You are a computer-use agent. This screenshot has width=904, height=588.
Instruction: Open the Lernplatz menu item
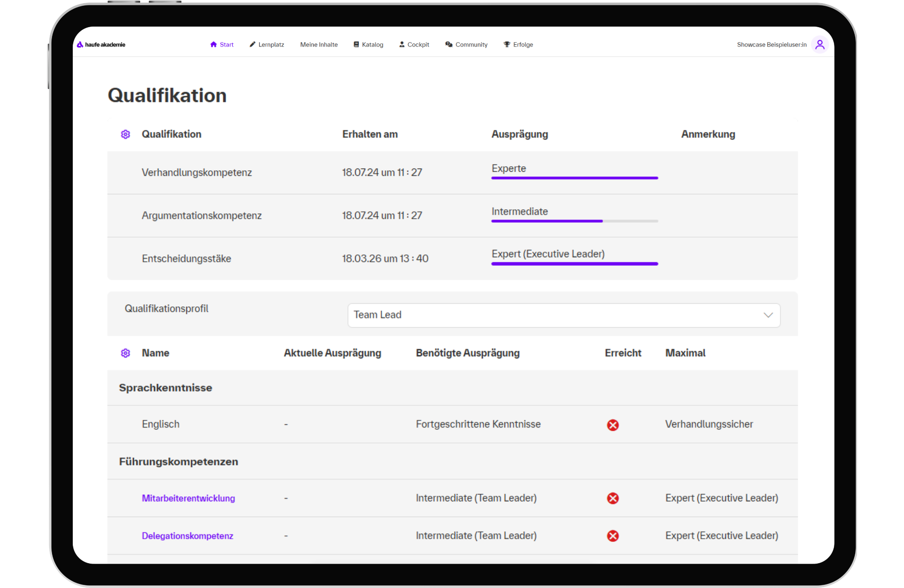(267, 44)
